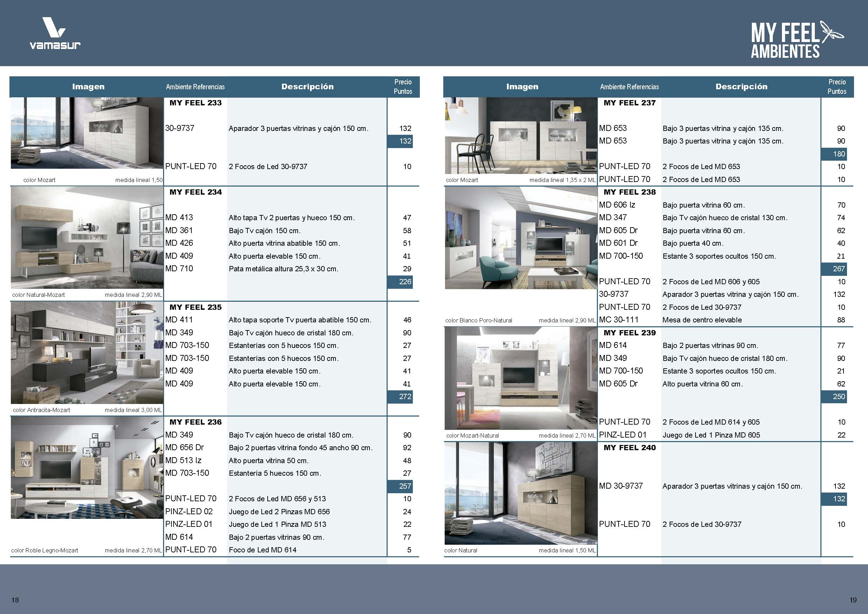Image resolution: width=868 pixels, height=614 pixels.
Task: Click the right page Imagen column header
Action: [x=522, y=86]
